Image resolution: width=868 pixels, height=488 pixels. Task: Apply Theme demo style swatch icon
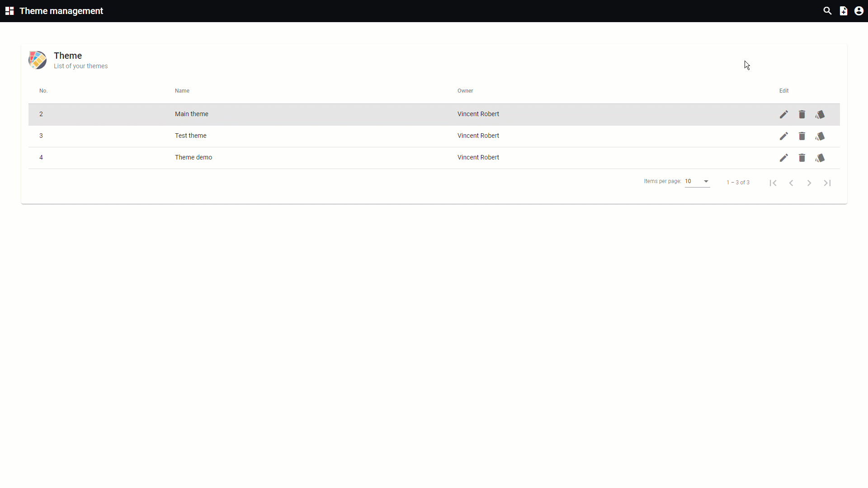tap(820, 158)
